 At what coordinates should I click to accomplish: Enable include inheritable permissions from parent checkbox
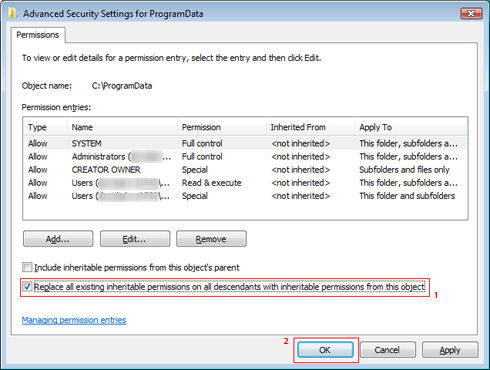(27, 267)
